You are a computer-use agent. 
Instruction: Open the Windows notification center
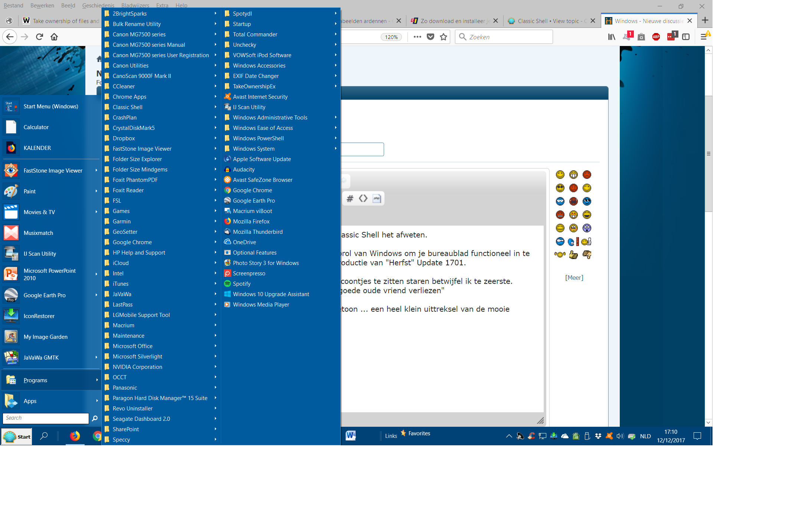697,436
